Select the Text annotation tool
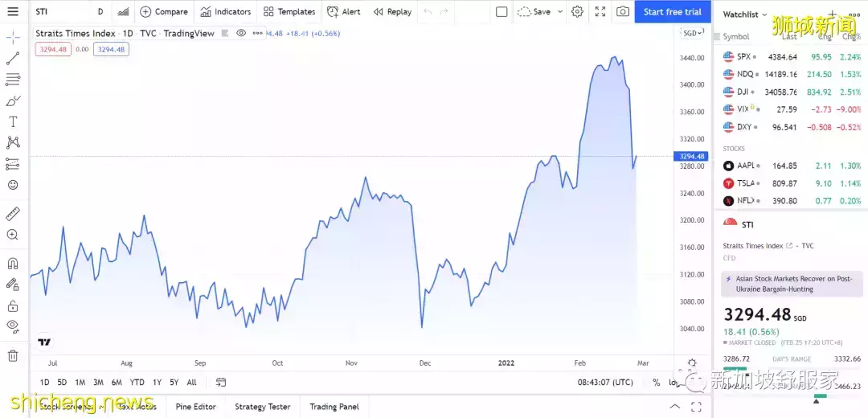 click(13, 121)
